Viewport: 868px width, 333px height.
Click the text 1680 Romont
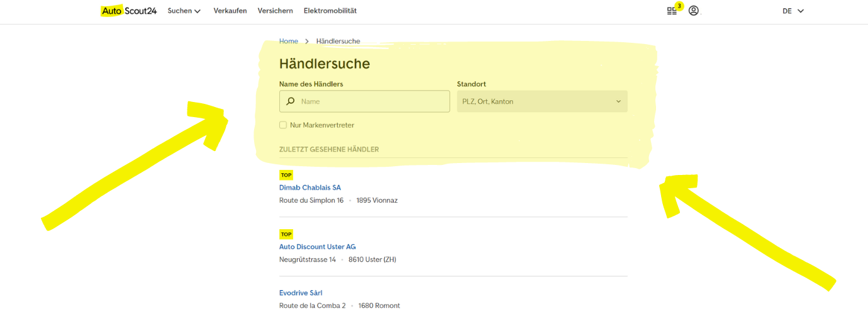379,306
